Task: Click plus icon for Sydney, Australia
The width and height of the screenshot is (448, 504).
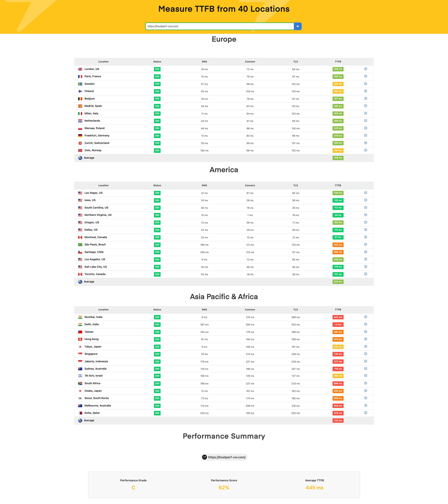Action: (365, 369)
